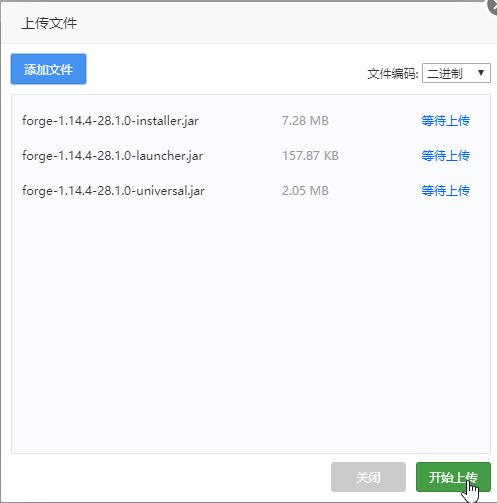Click the grey 关闭 button

tap(368, 477)
